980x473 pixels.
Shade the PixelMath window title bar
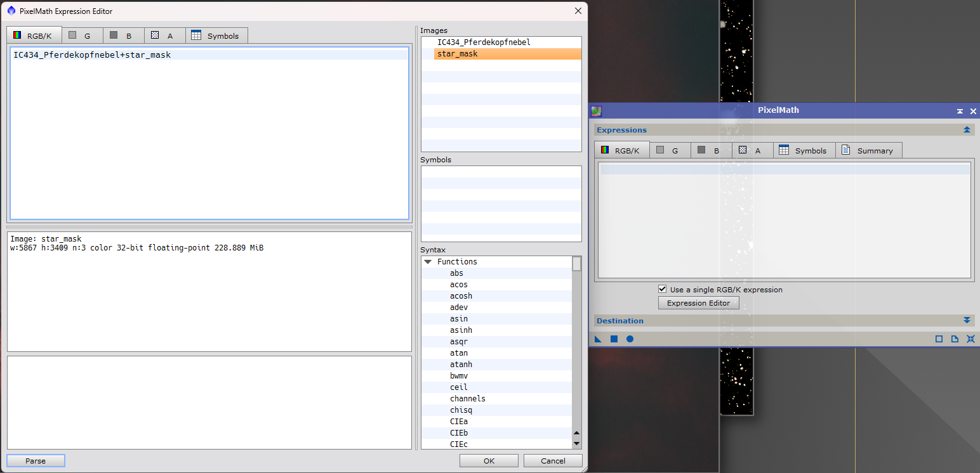960,111
